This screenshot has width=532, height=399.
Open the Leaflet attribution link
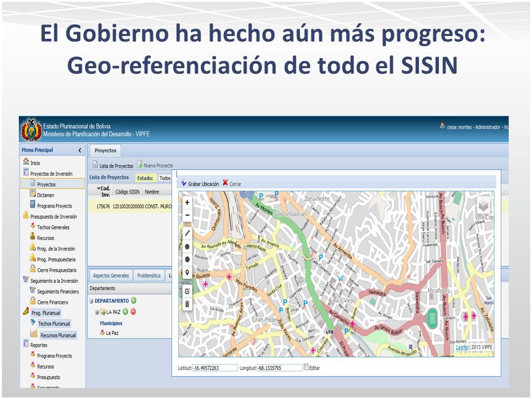point(462,347)
